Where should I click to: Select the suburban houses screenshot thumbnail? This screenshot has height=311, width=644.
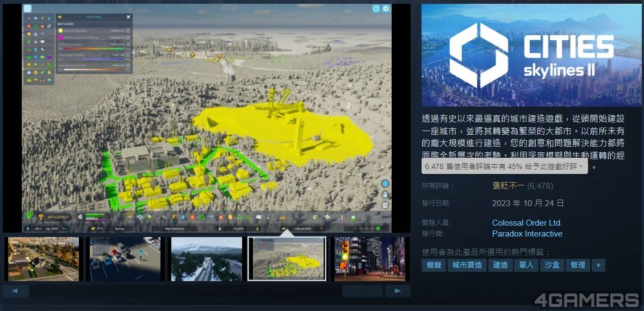click(44, 259)
